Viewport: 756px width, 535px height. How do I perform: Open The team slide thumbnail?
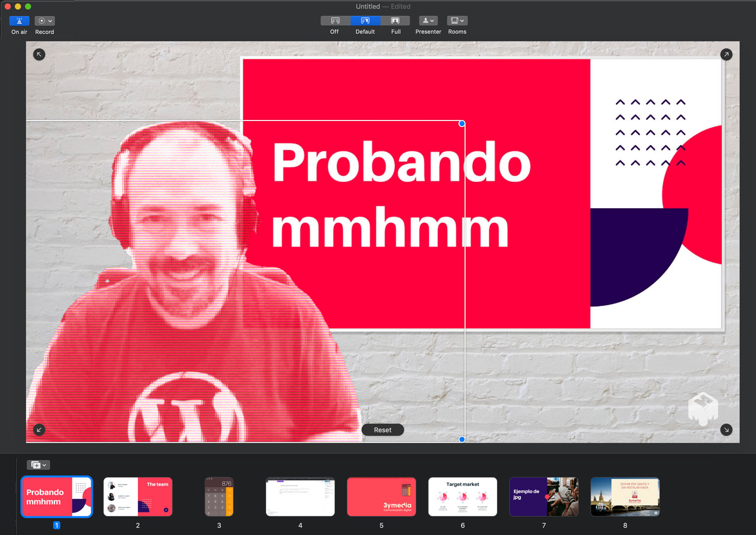(138, 497)
